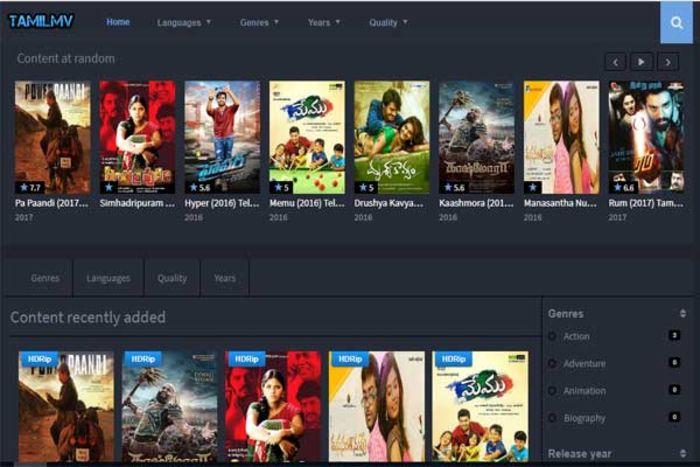This screenshot has height=467, width=700.
Task: Click the year 2017 under Rum
Action: pos(617,217)
